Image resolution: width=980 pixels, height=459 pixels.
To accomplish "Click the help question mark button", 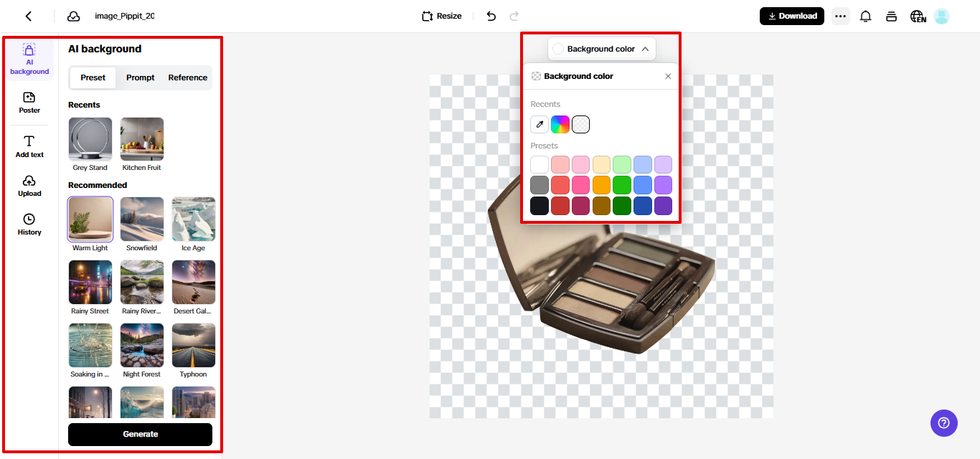I will (943, 423).
